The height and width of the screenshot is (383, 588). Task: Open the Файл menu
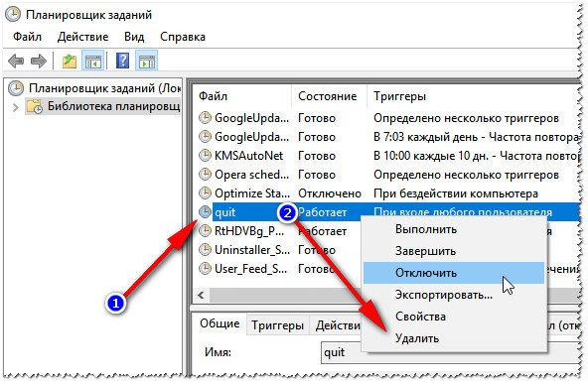click(x=27, y=37)
